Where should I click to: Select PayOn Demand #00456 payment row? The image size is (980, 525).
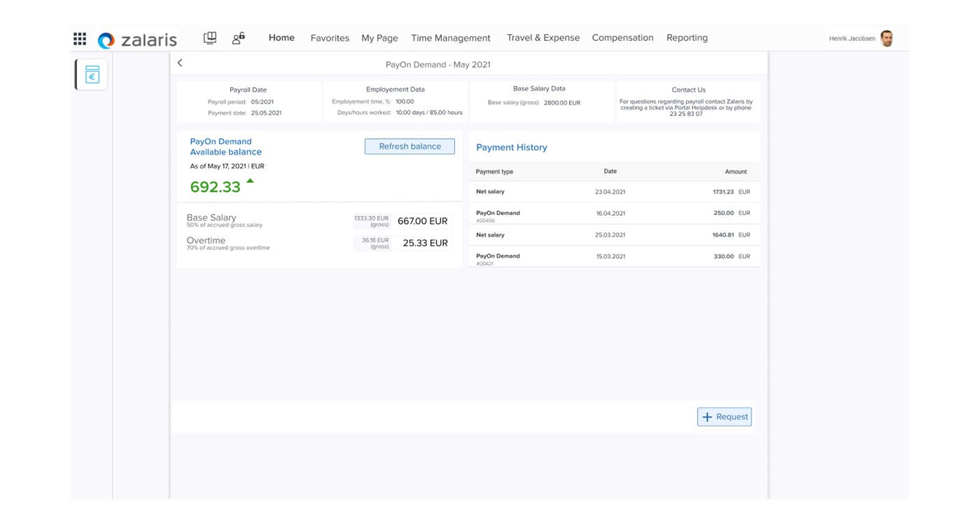[613, 213]
